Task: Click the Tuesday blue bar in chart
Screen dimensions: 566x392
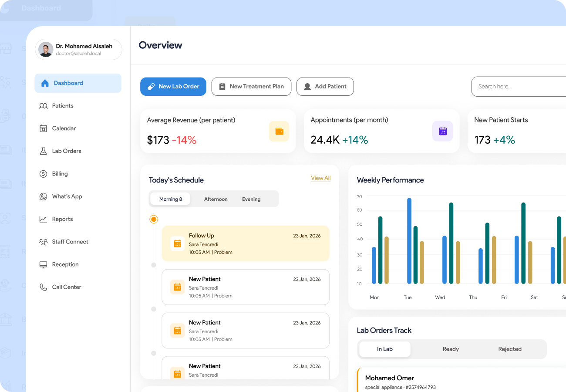Action: point(409,241)
